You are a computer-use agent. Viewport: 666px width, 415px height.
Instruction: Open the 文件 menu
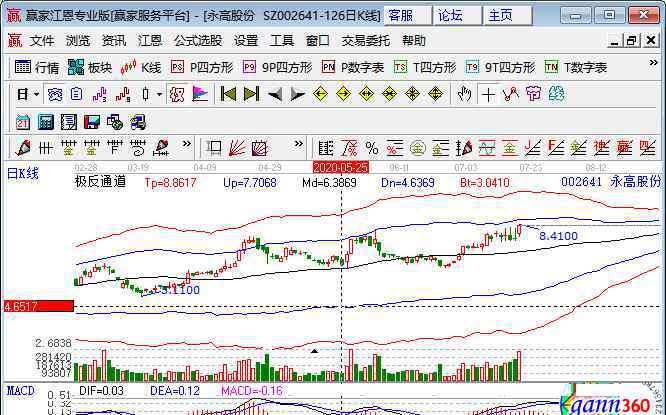(42, 41)
